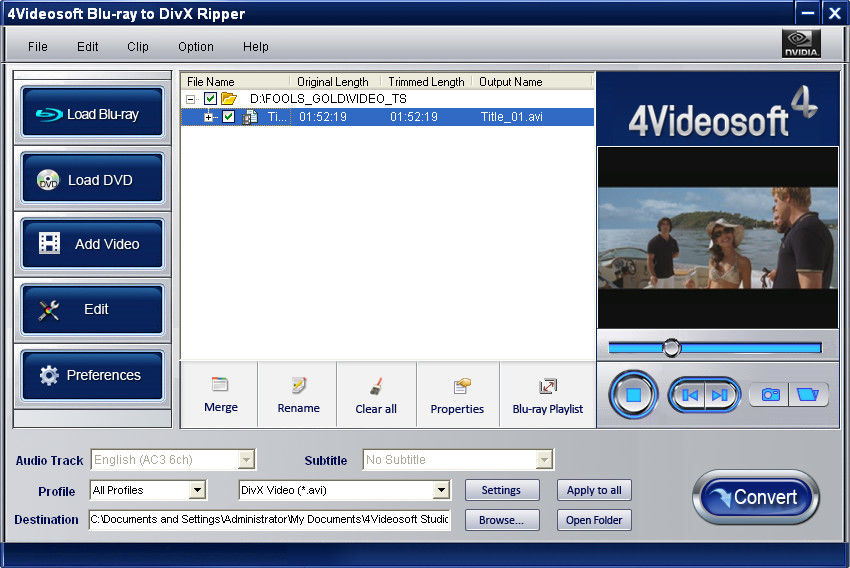Viewport: 850px width, 568px height.
Task: Click the Trimmed Length column header
Action: click(426, 82)
